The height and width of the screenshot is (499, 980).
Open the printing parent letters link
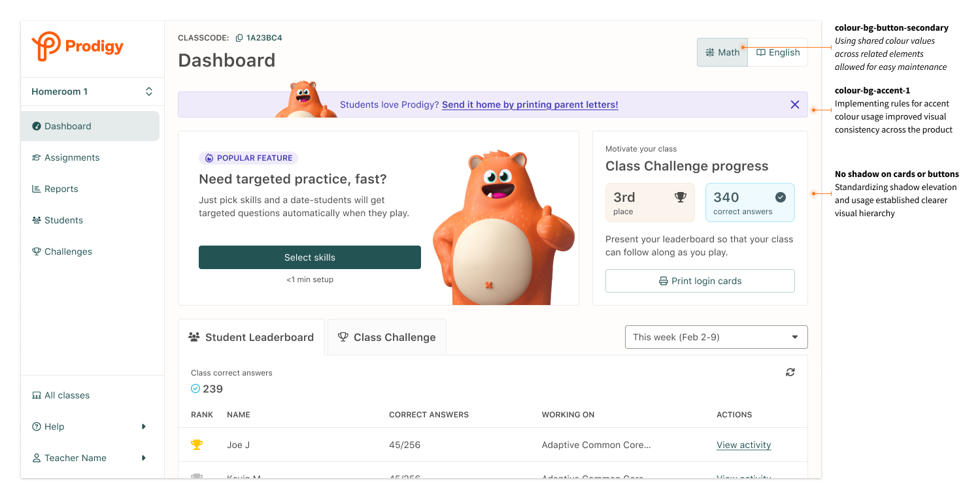click(530, 105)
